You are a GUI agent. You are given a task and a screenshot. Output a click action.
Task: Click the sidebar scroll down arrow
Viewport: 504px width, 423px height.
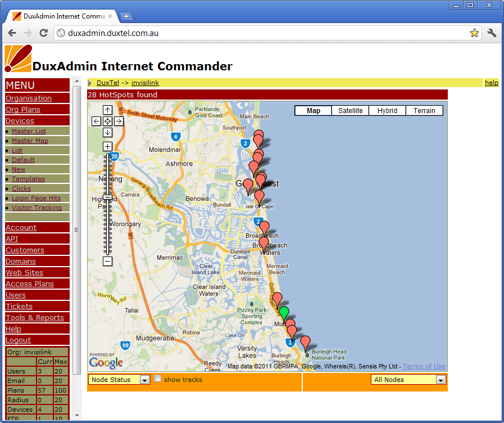point(77,416)
